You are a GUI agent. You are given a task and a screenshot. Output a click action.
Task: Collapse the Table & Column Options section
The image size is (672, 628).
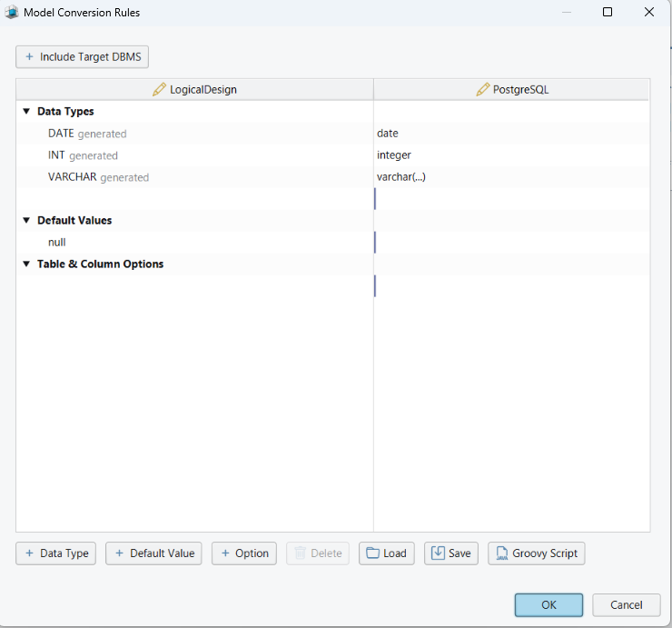point(26,264)
